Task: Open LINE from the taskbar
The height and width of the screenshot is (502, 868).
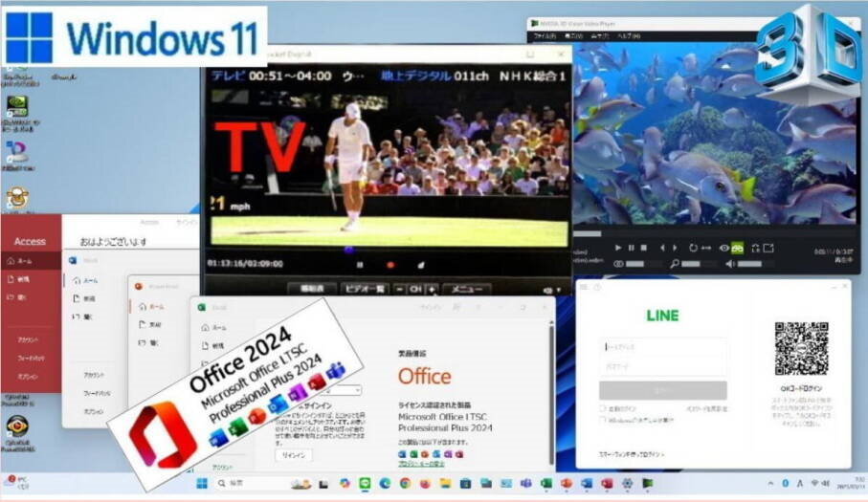Action: [365, 484]
